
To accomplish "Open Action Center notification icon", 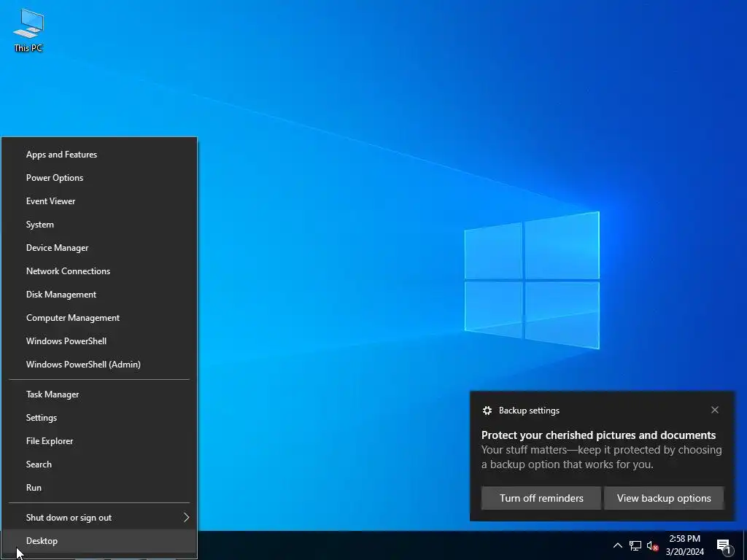I will point(724,546).
